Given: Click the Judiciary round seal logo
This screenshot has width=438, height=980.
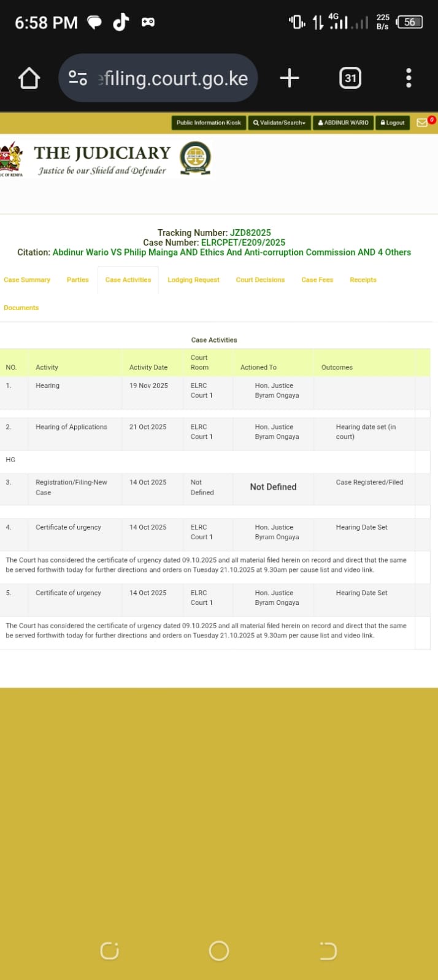Looking at the screenshot, I should [x=195, y=158].
